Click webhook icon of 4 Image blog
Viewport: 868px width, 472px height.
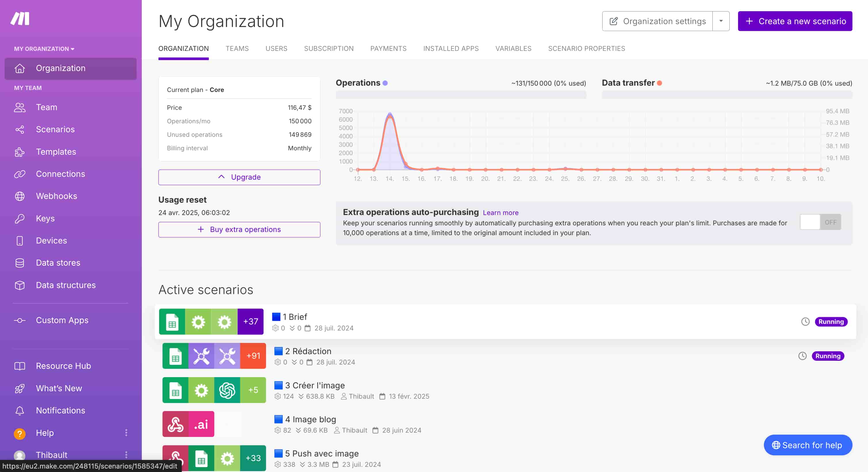175,424
